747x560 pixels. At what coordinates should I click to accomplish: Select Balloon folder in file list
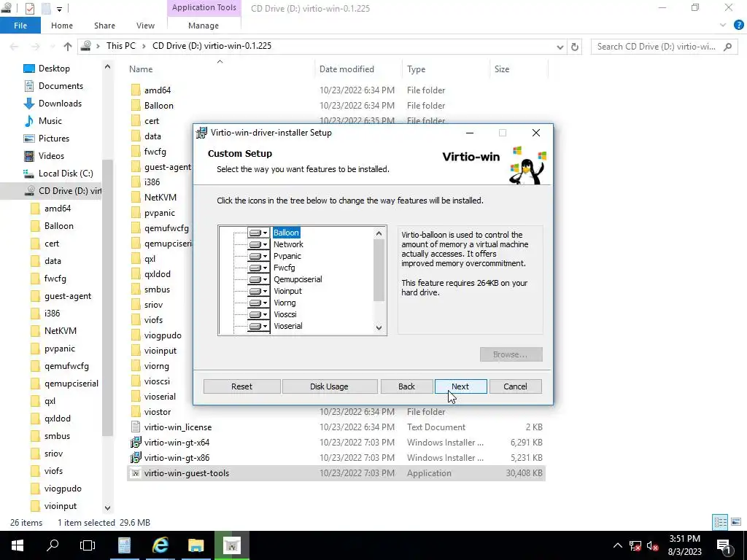[158, 106]
